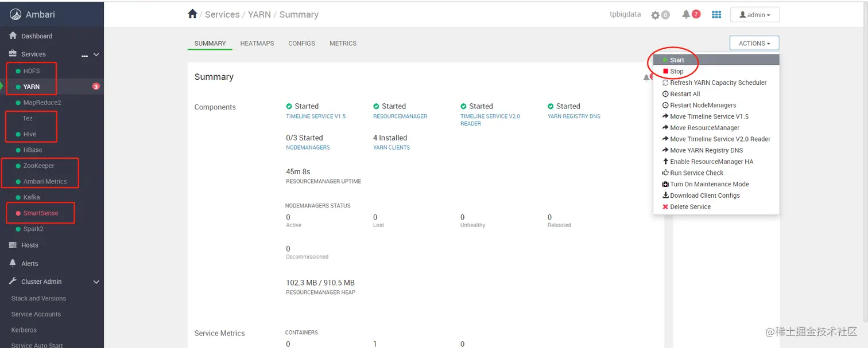Open Services ellipsis actions menu

click(84, 55)
